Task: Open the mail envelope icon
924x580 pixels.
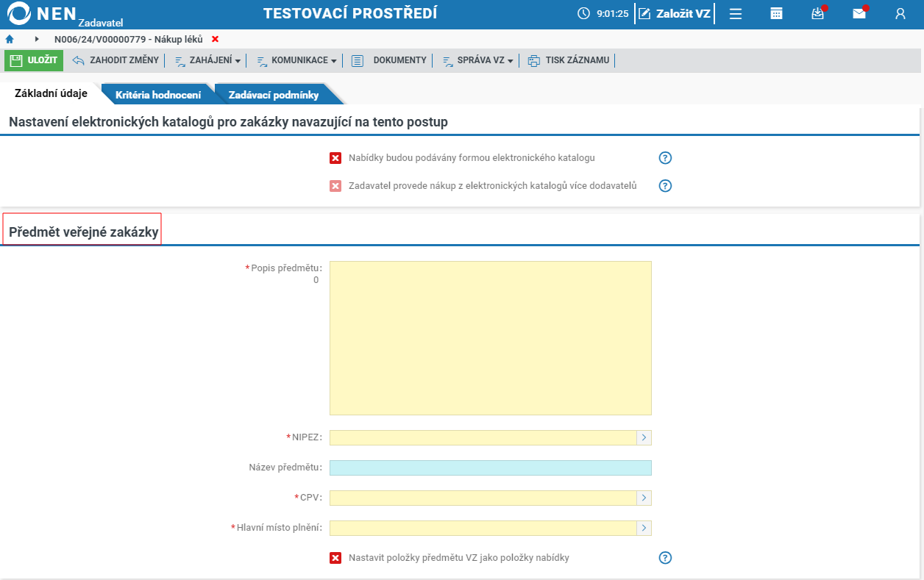Action: coord(859,13)
